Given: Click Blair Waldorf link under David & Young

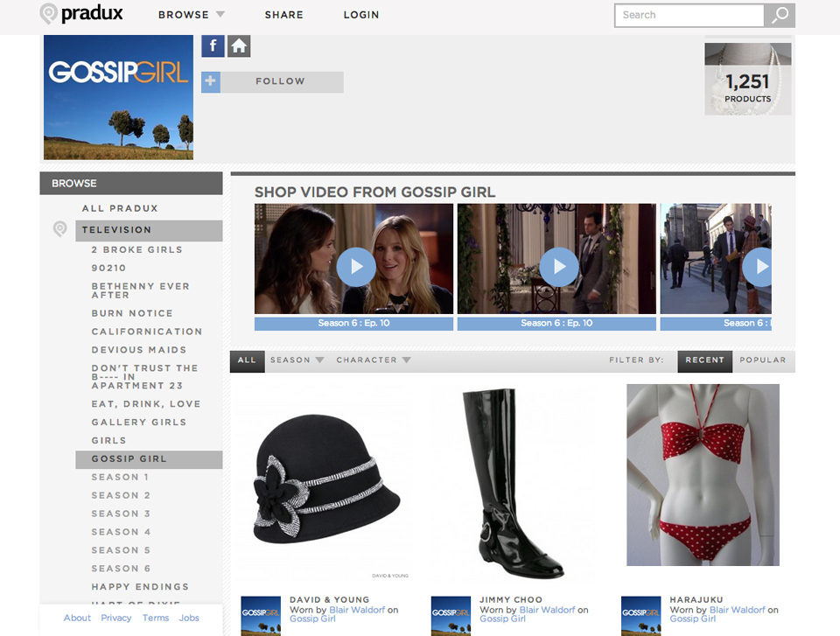Looking at the screenshot, I should (357, 610).
